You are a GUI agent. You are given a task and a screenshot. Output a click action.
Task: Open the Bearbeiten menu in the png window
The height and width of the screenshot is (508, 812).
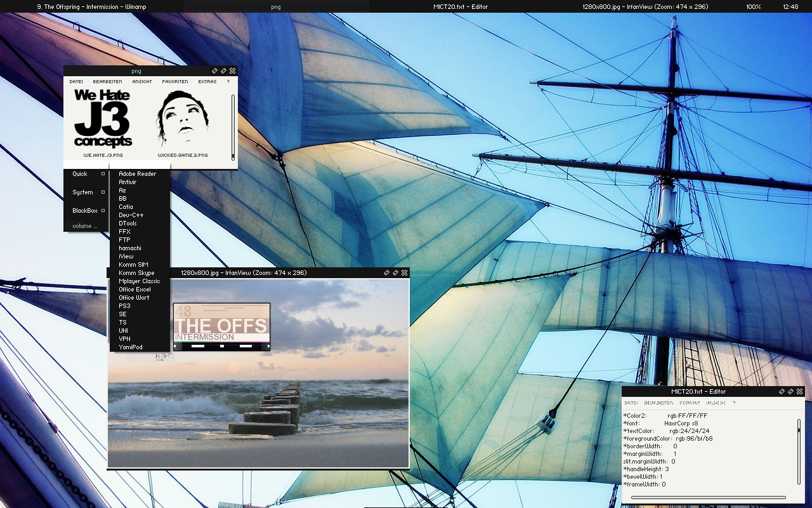(x=107, y=81)
